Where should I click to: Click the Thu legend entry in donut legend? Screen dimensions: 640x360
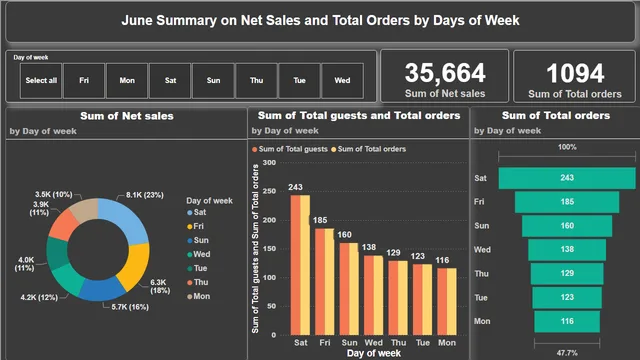pyautogui.click(x=198, y=282)
